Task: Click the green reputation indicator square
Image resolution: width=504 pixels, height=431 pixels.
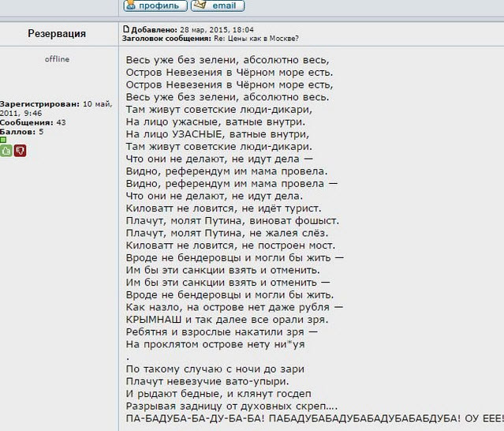Action: click(x=3, y=140)
